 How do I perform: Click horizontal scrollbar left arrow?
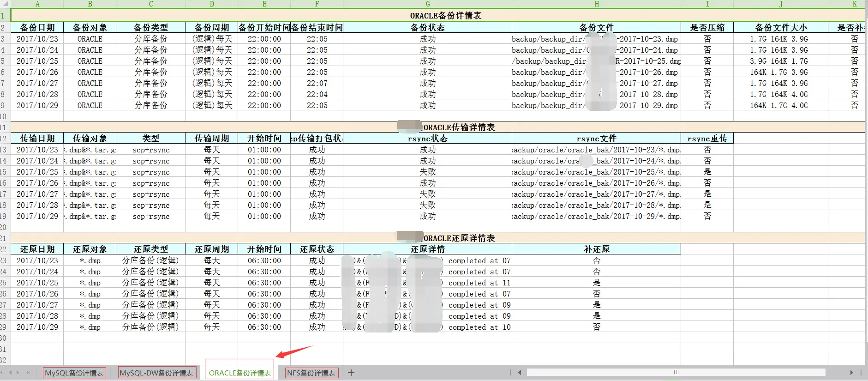click(520, 372)
